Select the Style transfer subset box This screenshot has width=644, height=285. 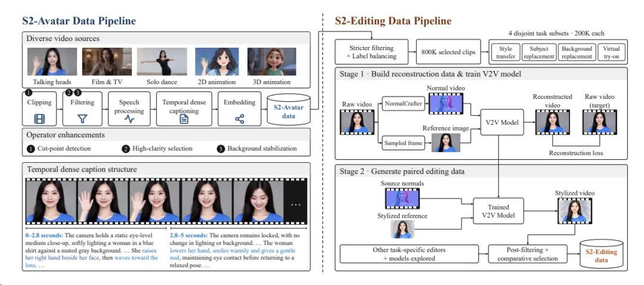(506, 52)
